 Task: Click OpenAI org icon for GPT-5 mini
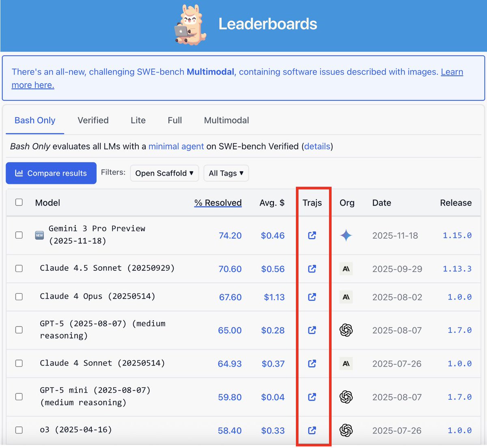pos(346,397)
